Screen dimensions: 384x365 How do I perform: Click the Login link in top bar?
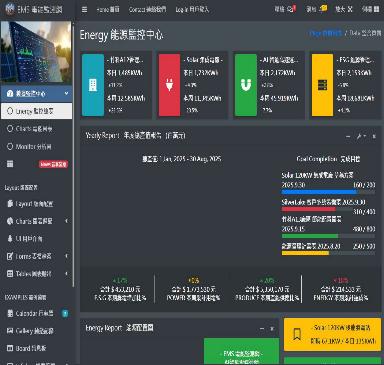point(192,9)
